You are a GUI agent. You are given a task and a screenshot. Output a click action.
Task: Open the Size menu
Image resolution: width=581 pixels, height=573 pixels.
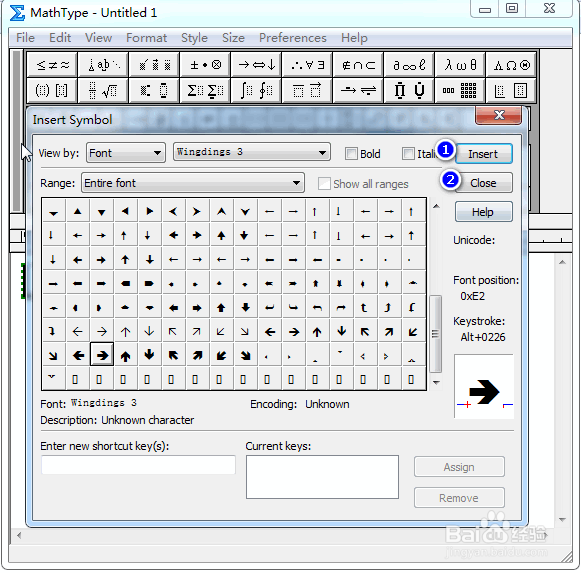(x=233, y=38)
